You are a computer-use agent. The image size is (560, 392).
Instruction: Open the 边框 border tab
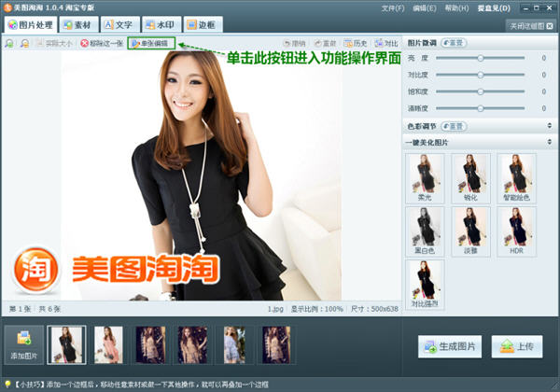(x=203, y=24)
